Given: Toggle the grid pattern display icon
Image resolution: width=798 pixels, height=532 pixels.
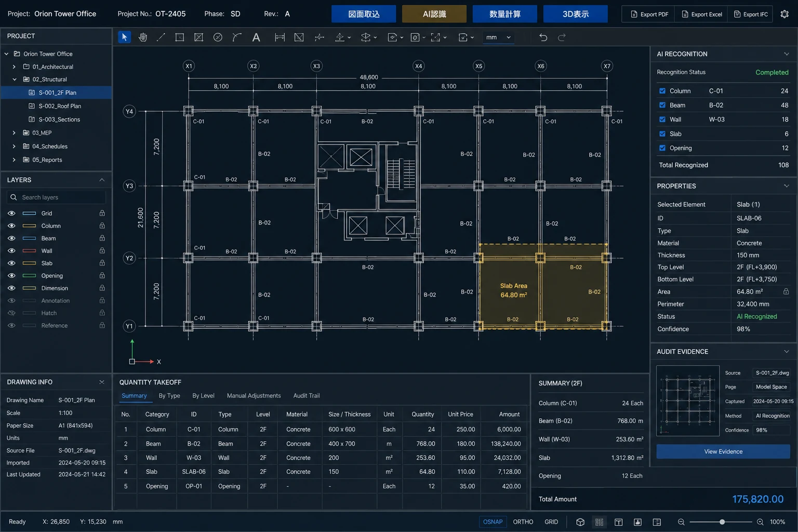Looking at the screenshot, I should pyautogui.click(x=599, y=522).
